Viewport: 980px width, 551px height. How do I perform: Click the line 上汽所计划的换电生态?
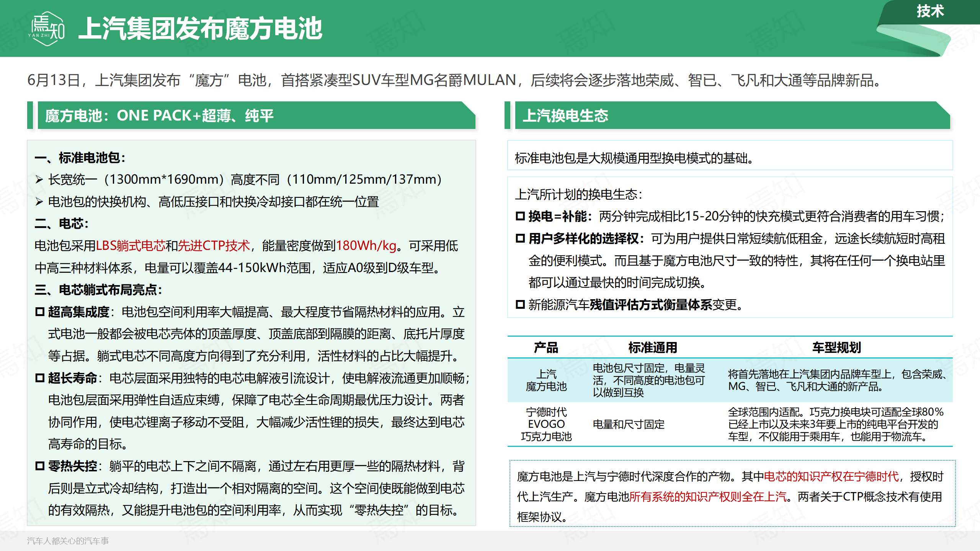click(579, 194)
